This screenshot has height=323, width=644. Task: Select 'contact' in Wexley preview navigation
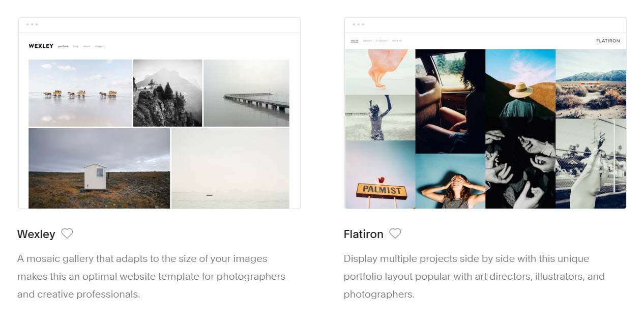tap(99, 46)
